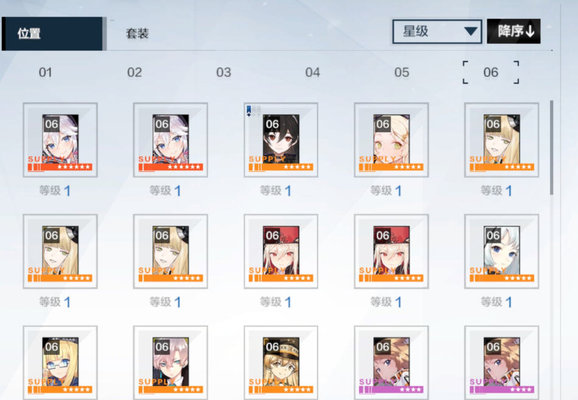Select the military cap blonde character chip
Image resolution: width=578 pixels, height=400 pixels.
[x=281, y=363]
